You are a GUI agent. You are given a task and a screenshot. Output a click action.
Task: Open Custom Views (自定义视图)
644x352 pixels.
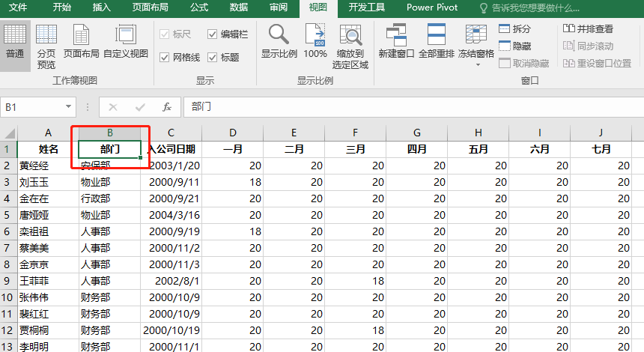tap(126, 41)
